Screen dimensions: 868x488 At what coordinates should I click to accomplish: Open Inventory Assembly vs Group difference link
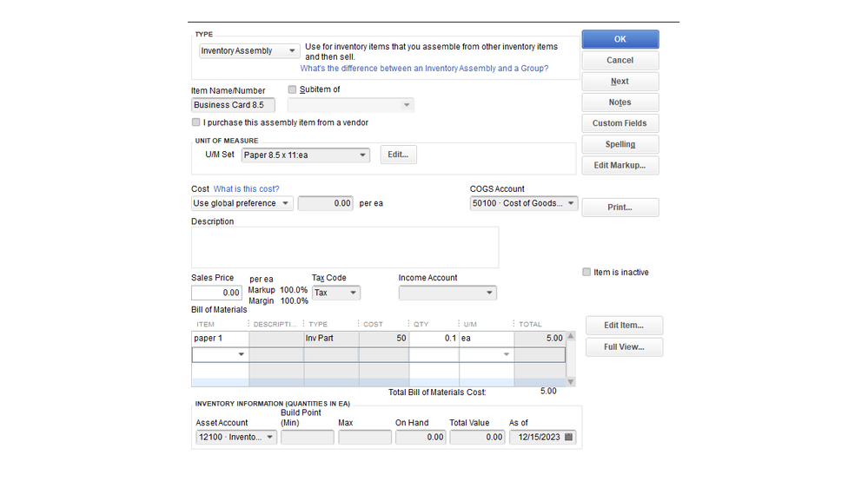click(x=424, y=69)
